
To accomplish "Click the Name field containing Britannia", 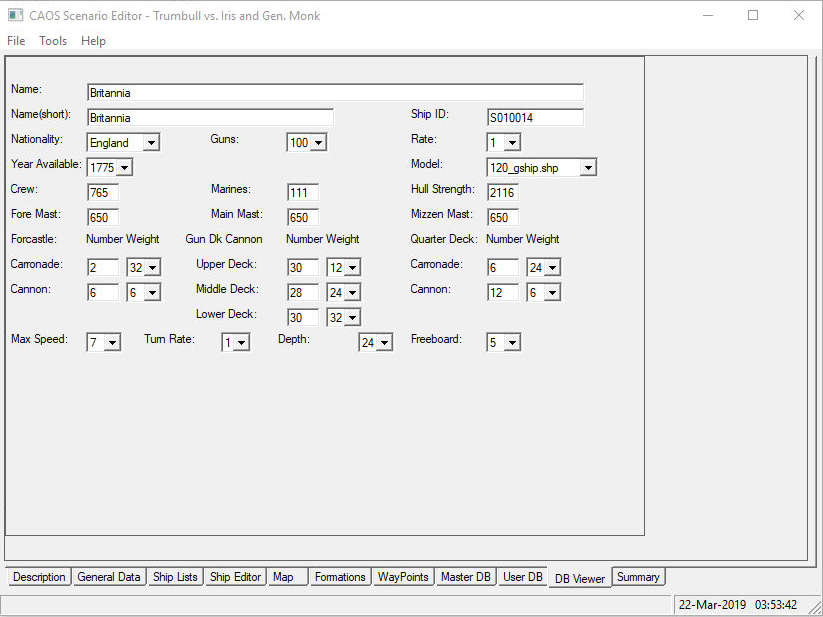I will (335, 92).
